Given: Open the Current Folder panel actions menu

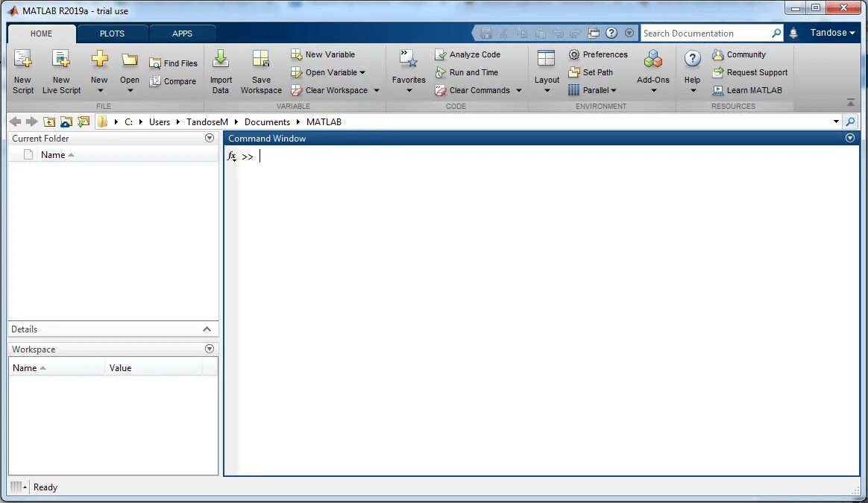Looking at the screenshot, I should [x=210, y=138].
